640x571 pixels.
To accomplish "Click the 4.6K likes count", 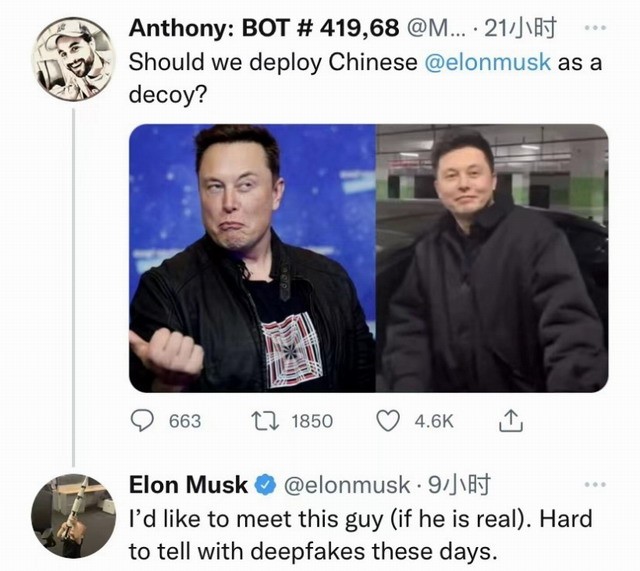I will (x=434, y=421).
